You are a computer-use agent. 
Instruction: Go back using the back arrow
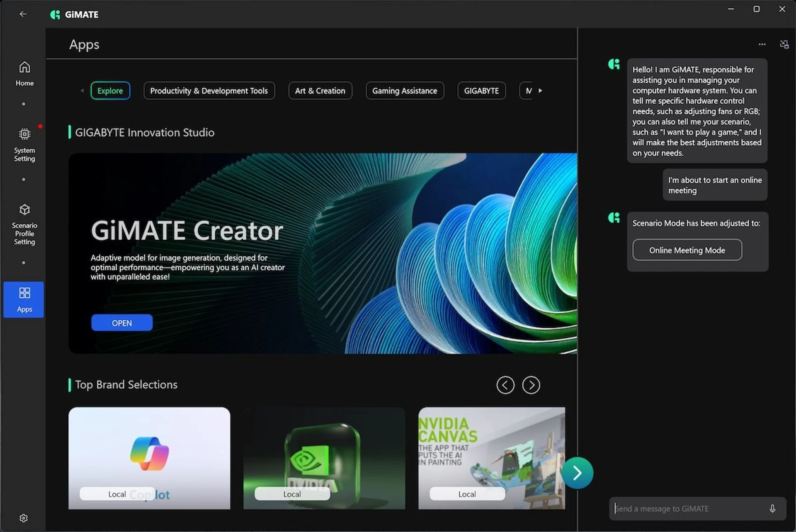(23, 14)
